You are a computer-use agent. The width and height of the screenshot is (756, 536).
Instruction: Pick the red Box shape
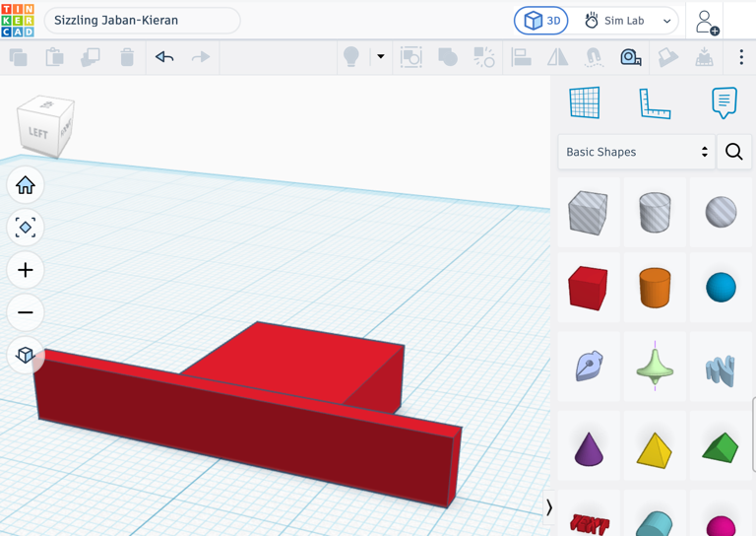coord(589,288)
